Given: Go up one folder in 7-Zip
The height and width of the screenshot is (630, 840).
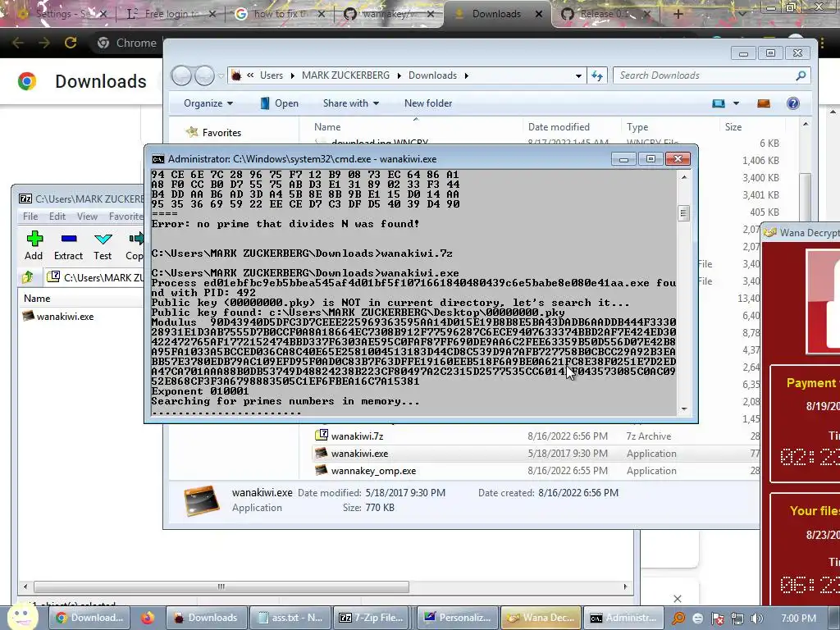Looking at the screenshot, I should tap(28, 277).
